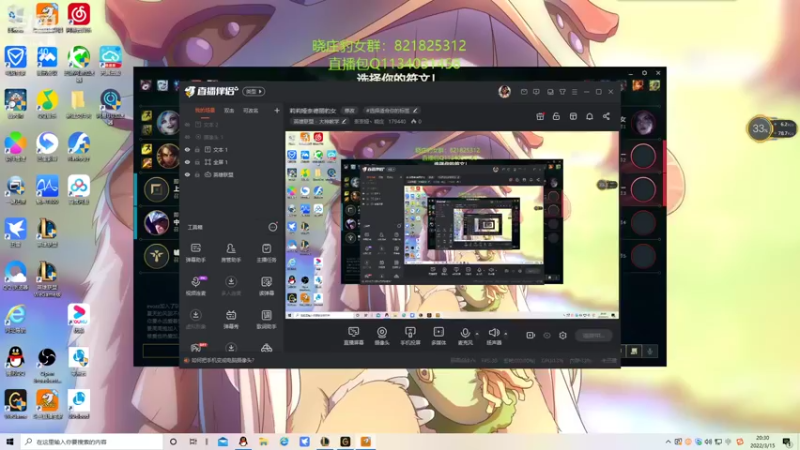Viewport: 800px width, 450px height.
Task: Hide the 英雄联盟 layer
Action: point(187,174)
